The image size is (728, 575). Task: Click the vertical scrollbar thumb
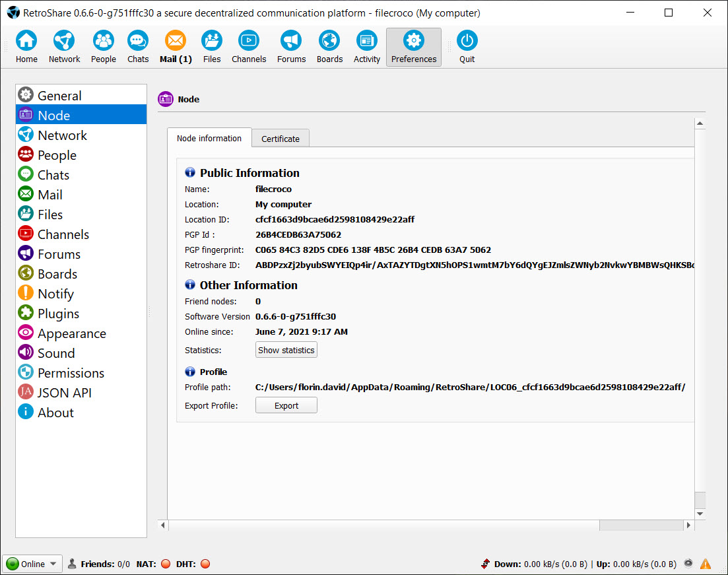700,500
